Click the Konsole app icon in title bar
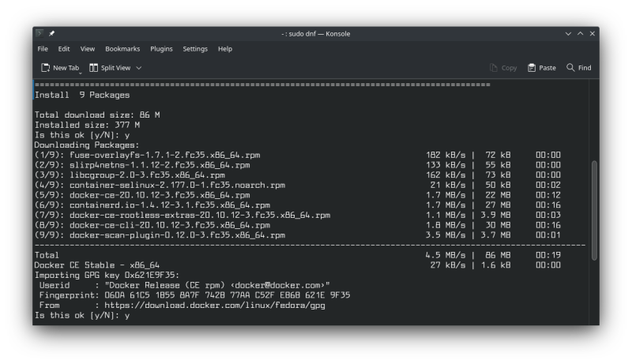 tap(39, 33)
